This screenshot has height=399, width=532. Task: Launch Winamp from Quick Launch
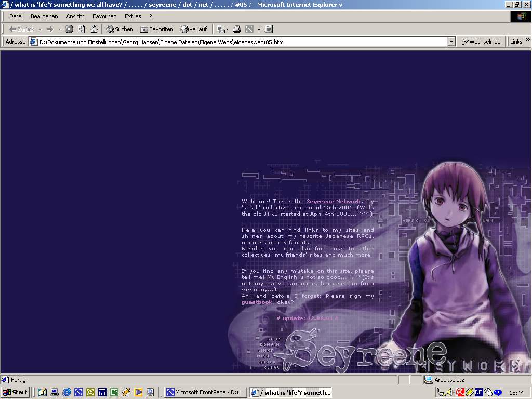[x=126, y=392]
